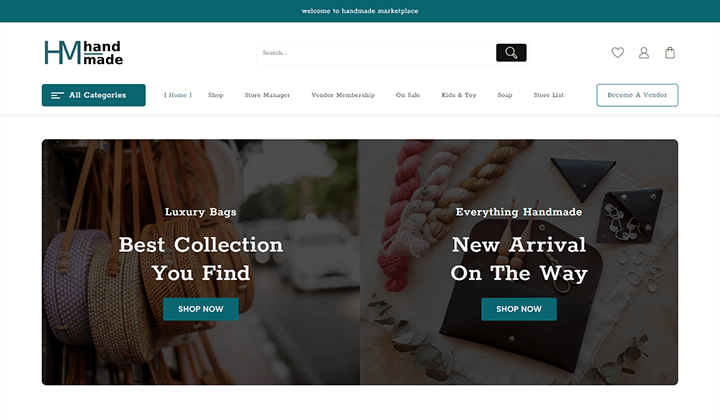Open the wishlist heart icon
This screenshot has height=420, width=720.
click(618, 53)
